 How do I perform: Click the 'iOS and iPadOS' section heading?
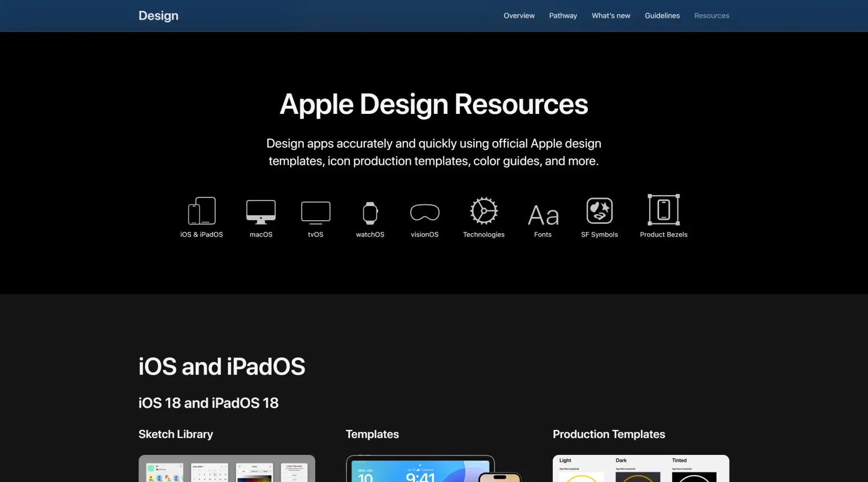[222, 367]
